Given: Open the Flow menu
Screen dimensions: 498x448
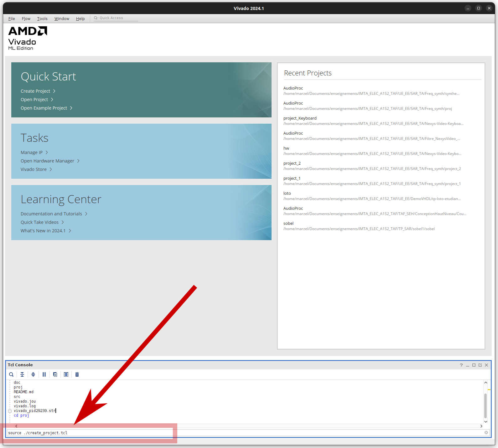Looking at the screenshot, I should pos(26,19).
